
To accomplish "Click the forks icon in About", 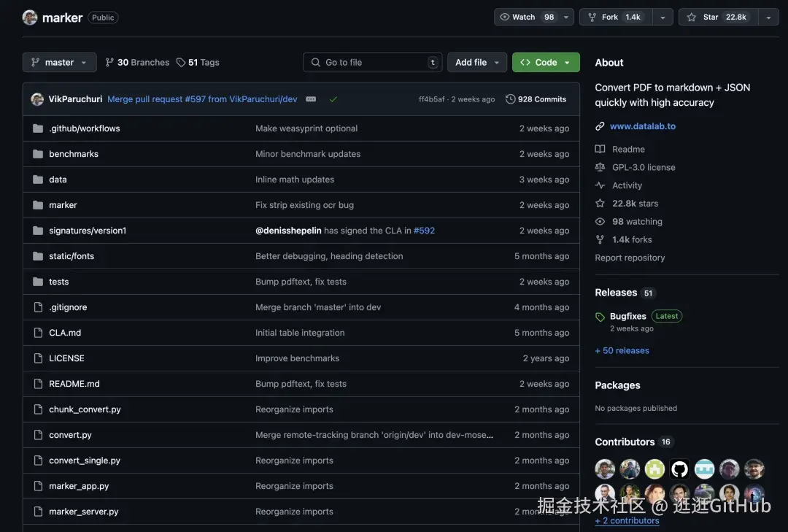I will tap(600, 239).
